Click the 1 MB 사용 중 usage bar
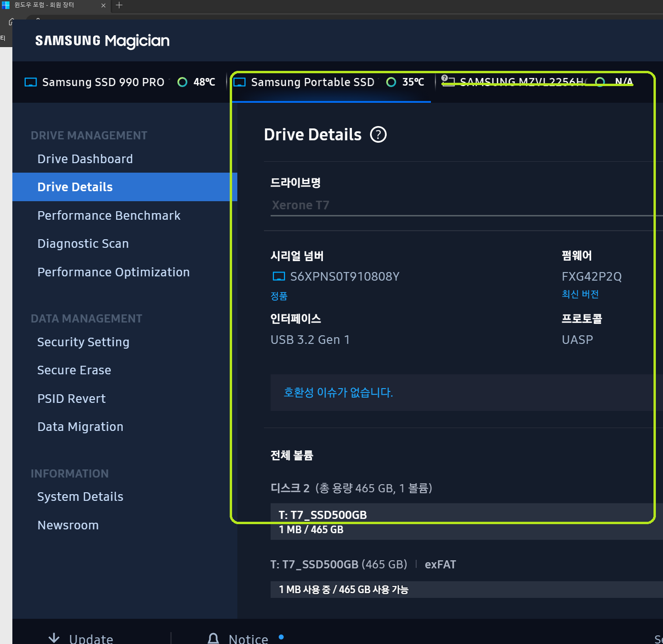The height and width of the screenshot is (644, 663). (x=467, y=589)
